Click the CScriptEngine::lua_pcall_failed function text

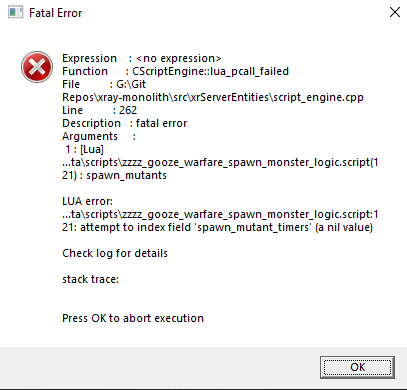coord(211,71)
